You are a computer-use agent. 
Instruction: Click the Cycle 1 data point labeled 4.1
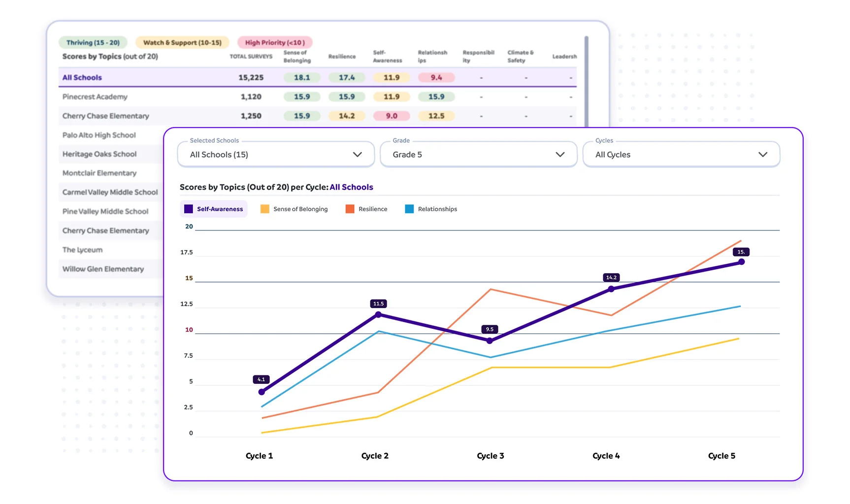[262, 392]
